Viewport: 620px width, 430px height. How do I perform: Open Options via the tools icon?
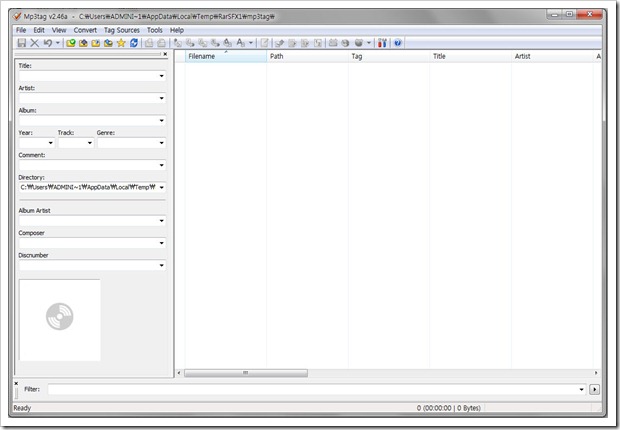click(382, 43)
